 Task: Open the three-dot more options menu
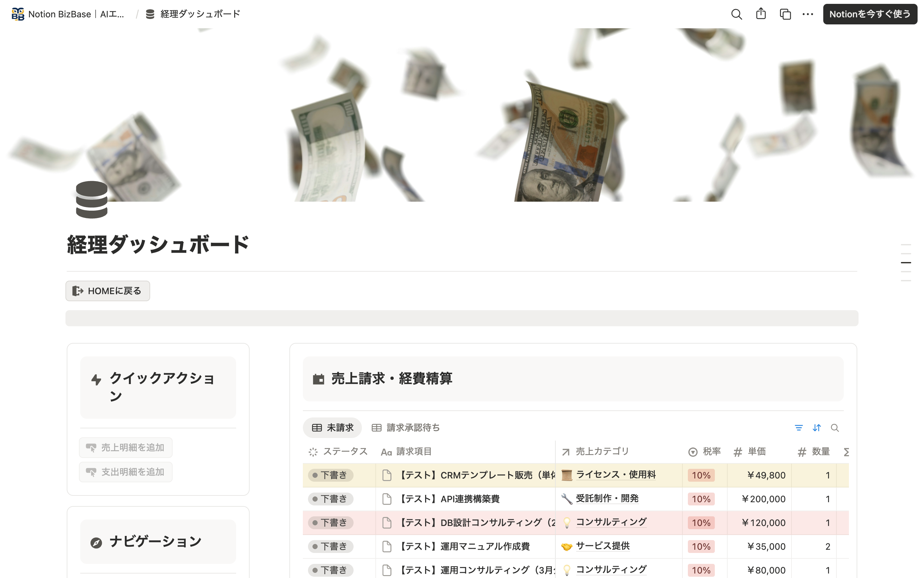tap(808, 14)
